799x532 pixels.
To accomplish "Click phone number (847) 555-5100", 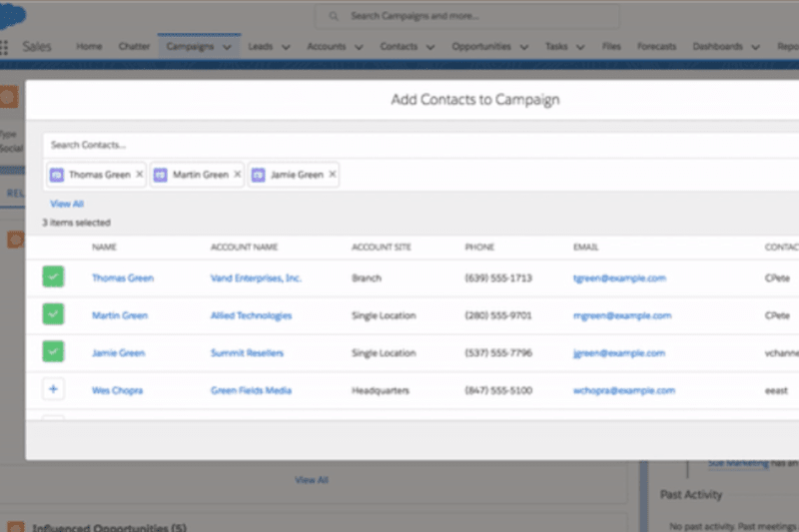I will point(498,390).
